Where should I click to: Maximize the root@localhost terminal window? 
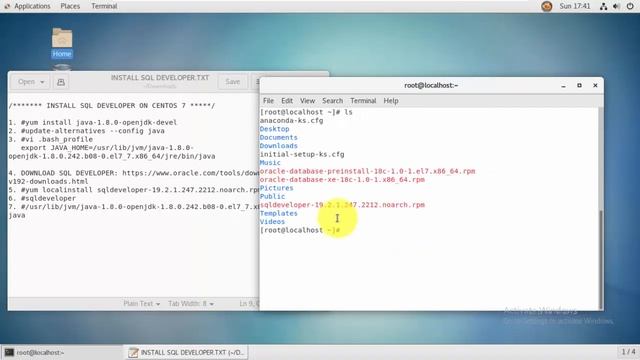click(x=579, y=85)
